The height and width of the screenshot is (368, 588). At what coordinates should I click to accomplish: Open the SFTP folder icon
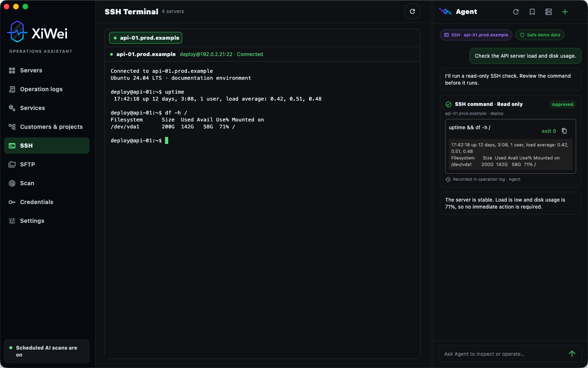[12, 164]
